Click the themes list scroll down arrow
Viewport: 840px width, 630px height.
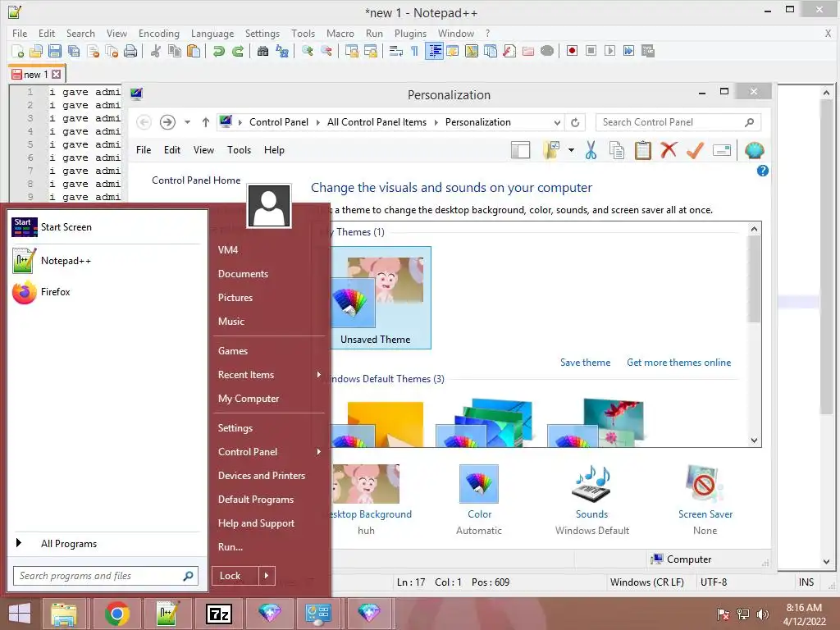pyautogui.click(x=754, y=441)
